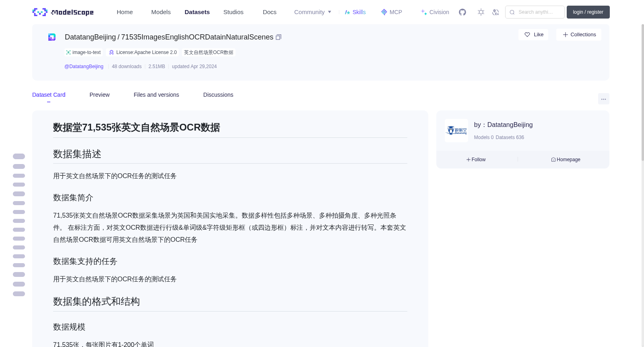
Task: Click the DatatangBeijing organization logo thumbnail
Action: pyautogui.click(x=456, y=131)
